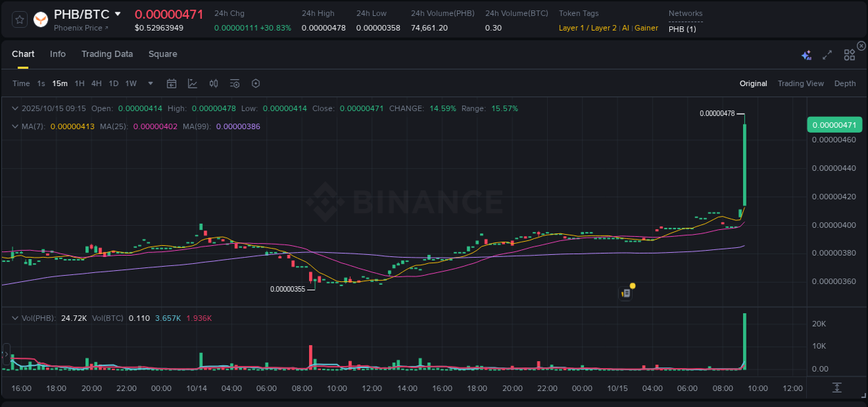Switch to the Info tab
Image resolution: width=868 pixels, height=407 pixels.
tap(58, 53)
